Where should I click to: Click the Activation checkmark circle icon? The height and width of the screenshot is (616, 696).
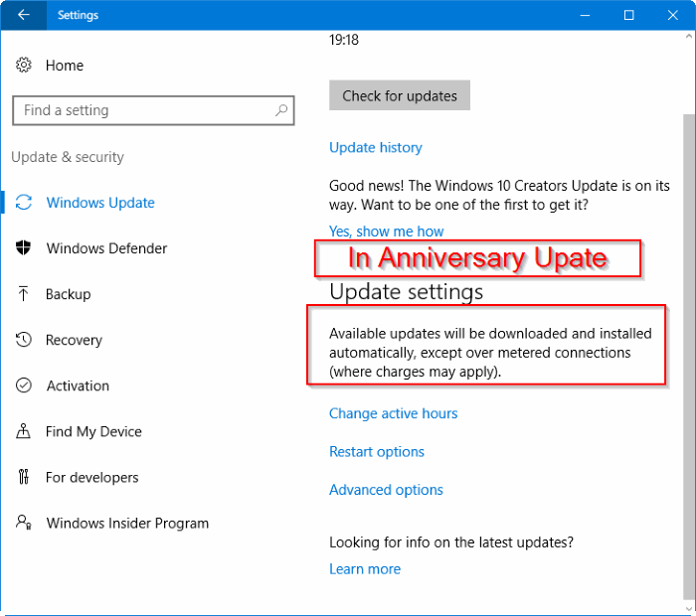24,385
